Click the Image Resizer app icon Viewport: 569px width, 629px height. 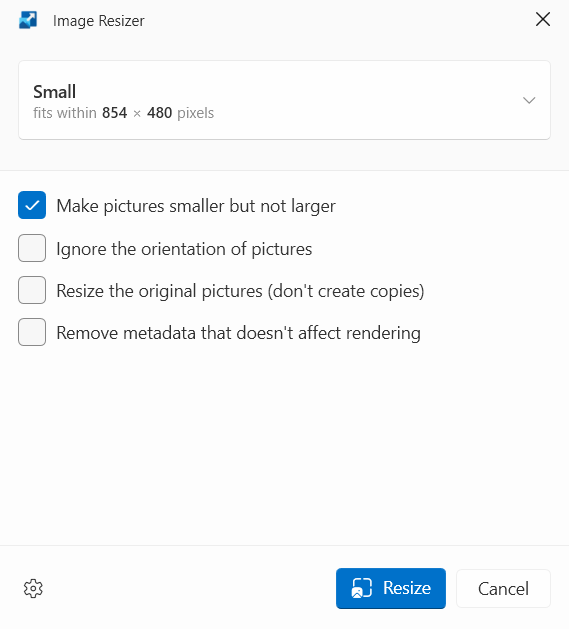[x=28, y=20]
